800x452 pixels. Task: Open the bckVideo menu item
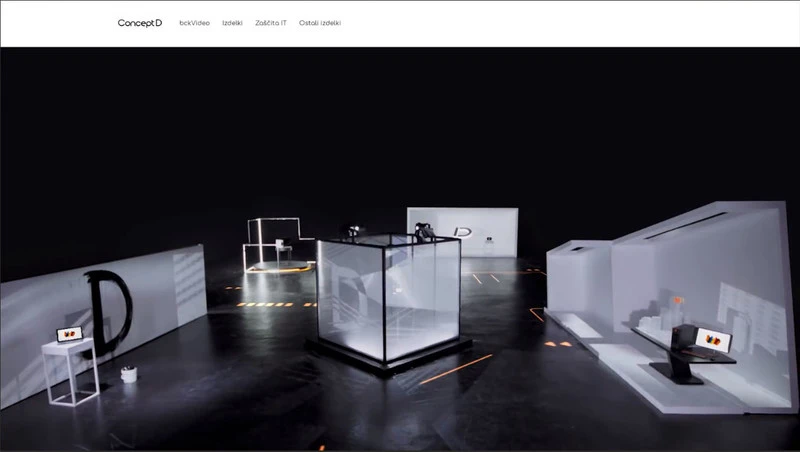click(x=194, y=23)
